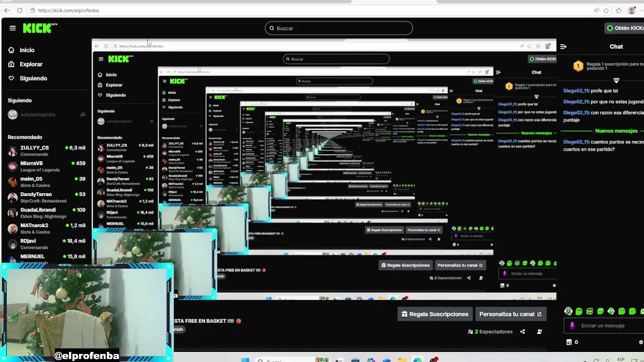Viewport: 644px width, 362px height.
Task: Open chat settings gear icon
Action: point(641,342)
